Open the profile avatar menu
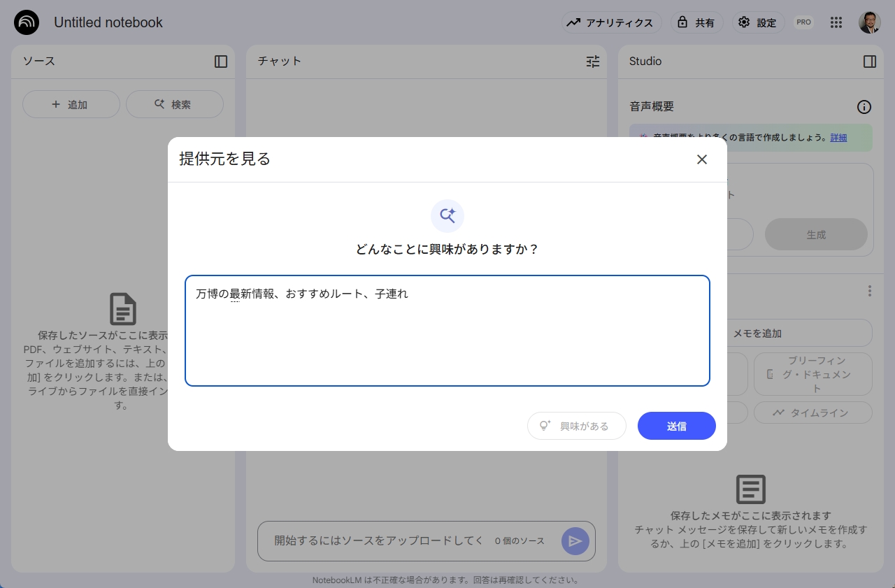 pyautogui.click(x=870, y=22)
